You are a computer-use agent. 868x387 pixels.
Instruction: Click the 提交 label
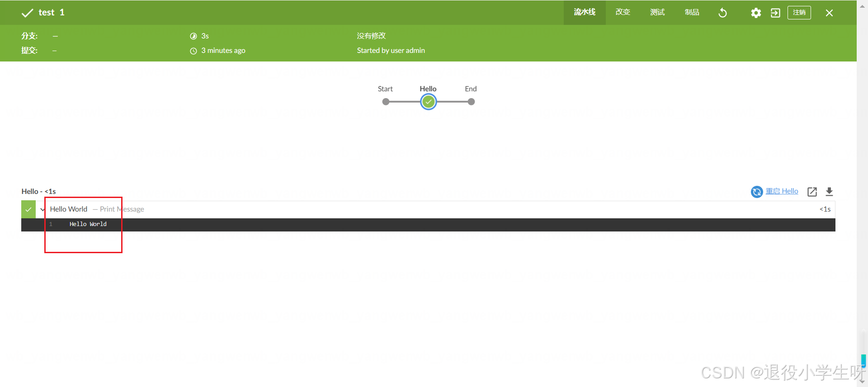coord(29,50)
